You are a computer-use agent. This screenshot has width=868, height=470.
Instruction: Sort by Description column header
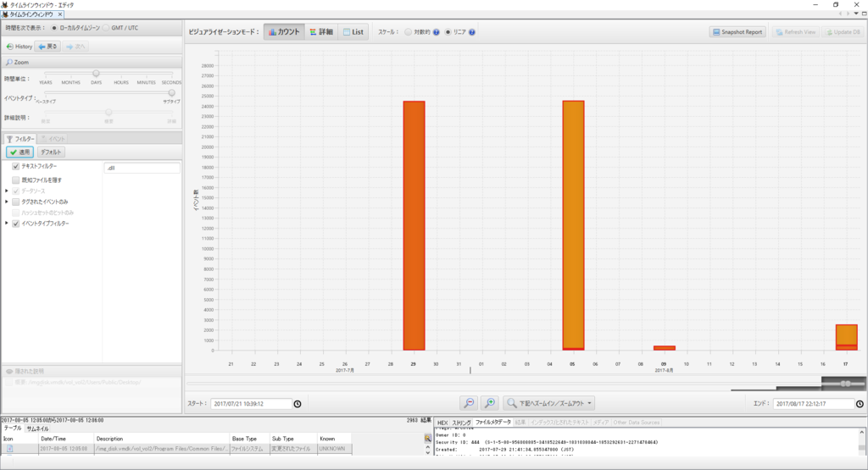[x=162, y=439]
